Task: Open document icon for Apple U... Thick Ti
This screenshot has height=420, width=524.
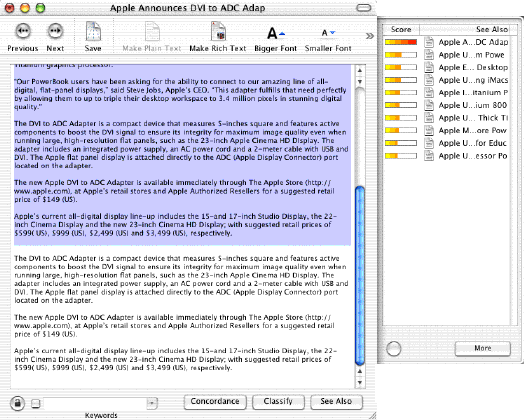Action: (x=429, y=118)
